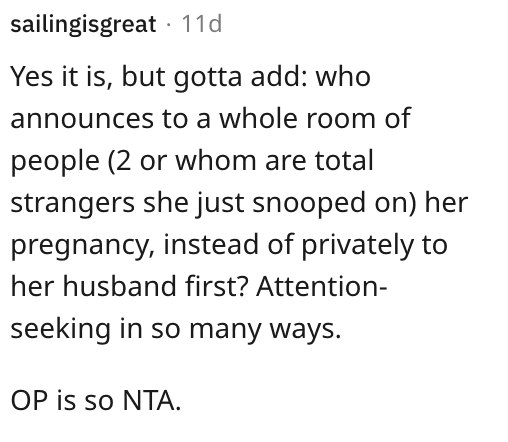This screenshot has width=508, height=442.
Task: Click the word "people" before the parenthesis
Action: click(x=55, y=162)
